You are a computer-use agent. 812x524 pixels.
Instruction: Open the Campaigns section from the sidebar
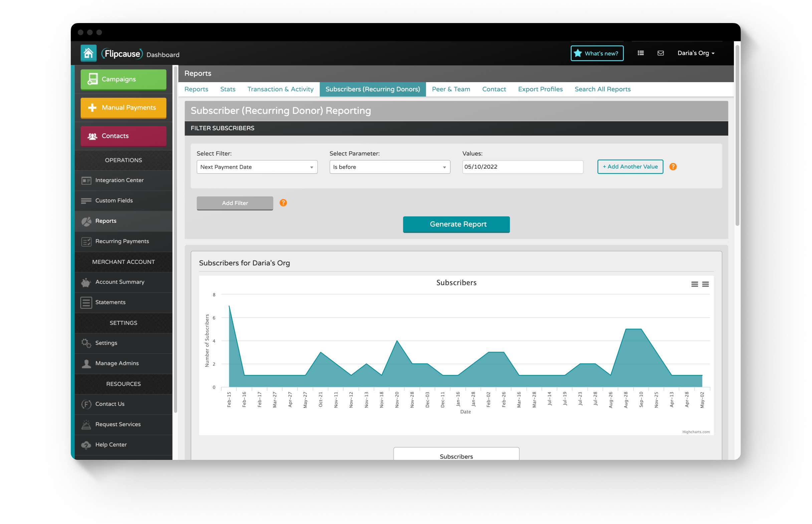click(123, 79)
